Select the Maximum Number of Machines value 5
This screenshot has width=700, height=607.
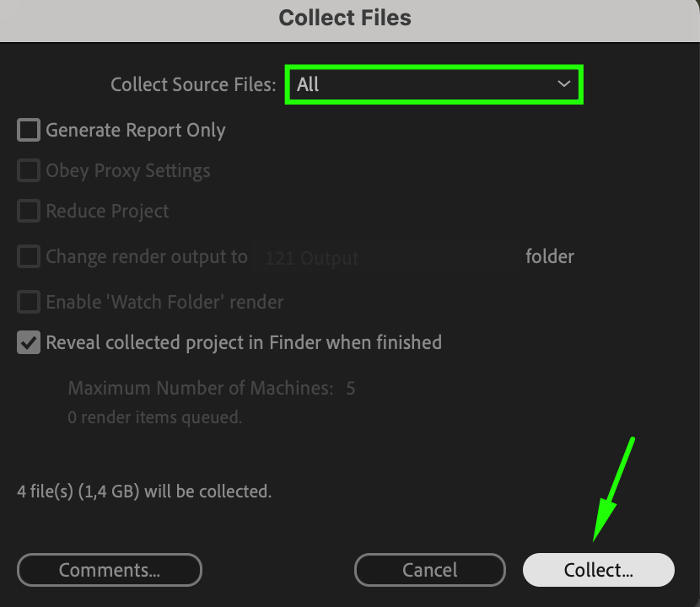click(x=351, y=389)
